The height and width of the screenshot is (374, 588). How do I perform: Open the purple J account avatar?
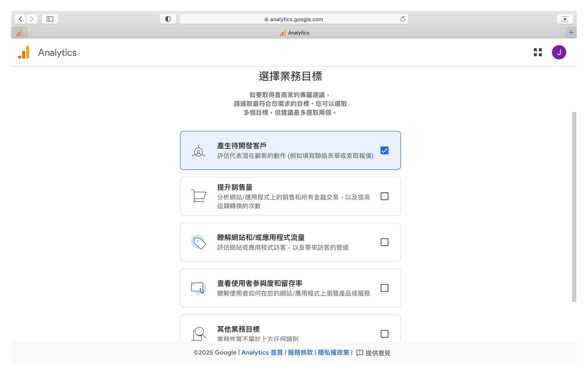point(559,52)
